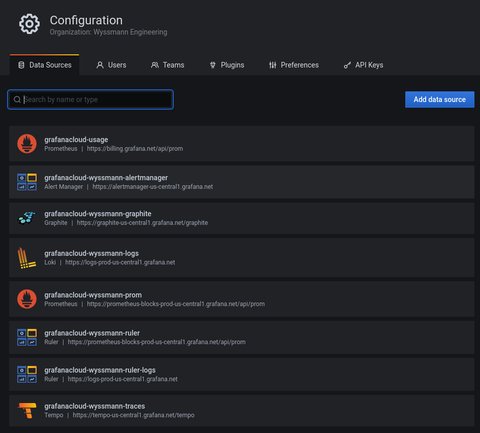Click the magnifier icon in search box

pos(17,99)
